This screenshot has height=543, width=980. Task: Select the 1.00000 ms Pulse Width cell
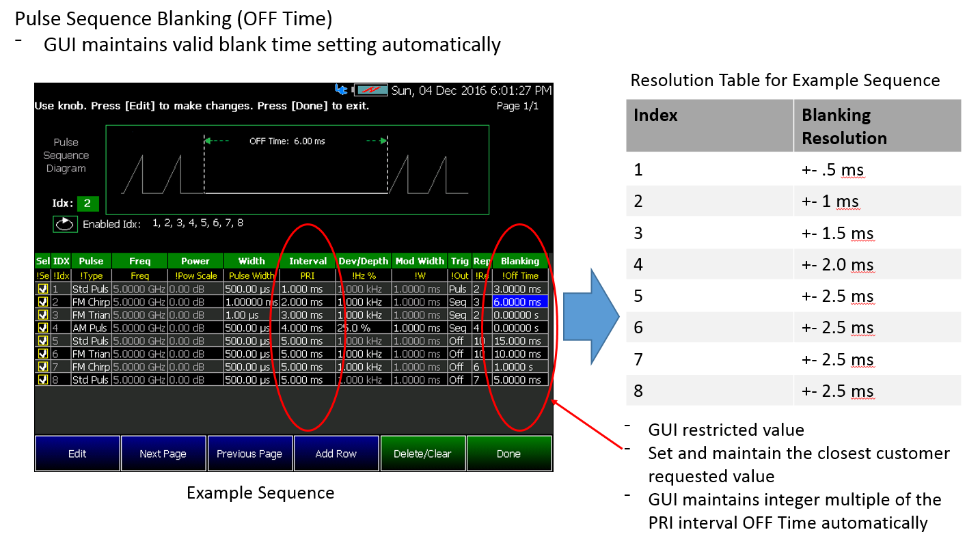[251, 302]
